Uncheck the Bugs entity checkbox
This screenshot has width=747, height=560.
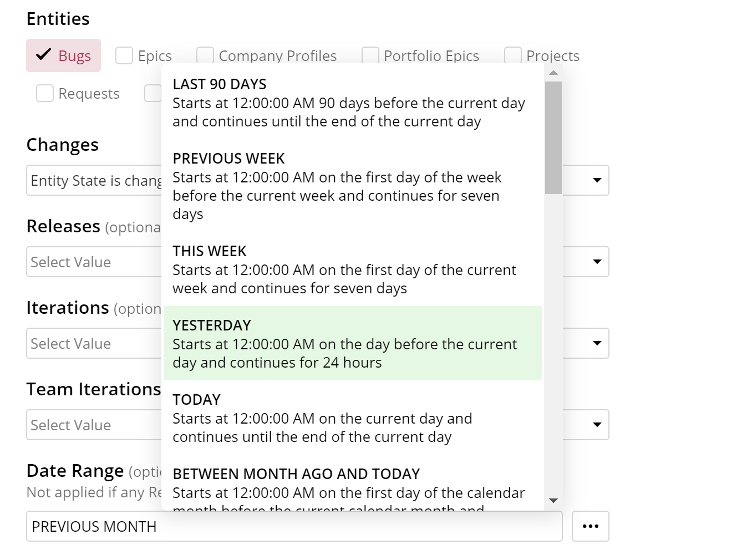coord(44,55)
